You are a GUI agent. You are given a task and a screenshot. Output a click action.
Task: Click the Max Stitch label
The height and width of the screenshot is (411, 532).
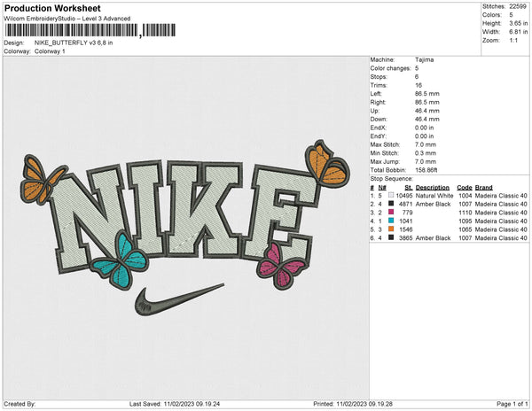pyautogui.click(x=385, y=144)
